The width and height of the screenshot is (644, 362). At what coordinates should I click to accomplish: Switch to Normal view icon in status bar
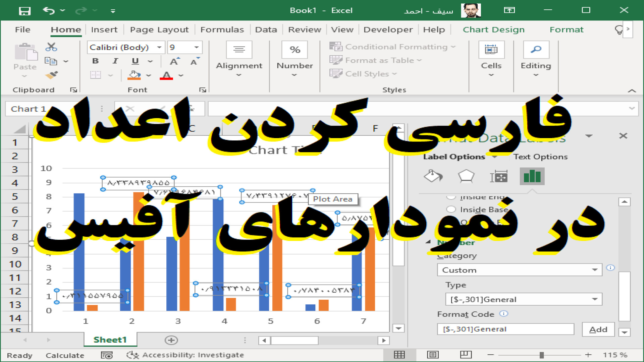click(399, 355)
